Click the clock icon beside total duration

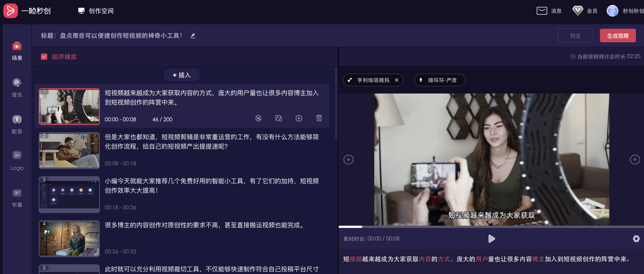tap(573, 57)
